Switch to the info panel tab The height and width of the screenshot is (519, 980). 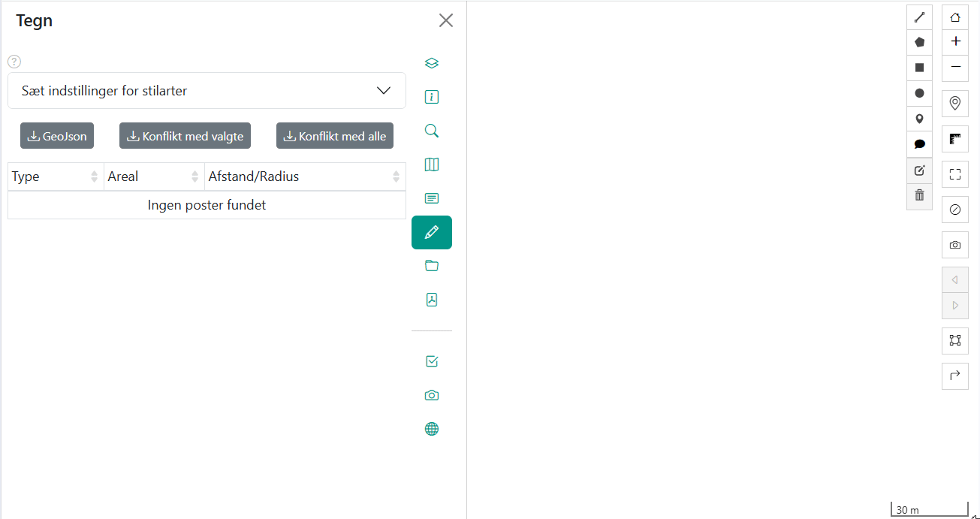432,97
